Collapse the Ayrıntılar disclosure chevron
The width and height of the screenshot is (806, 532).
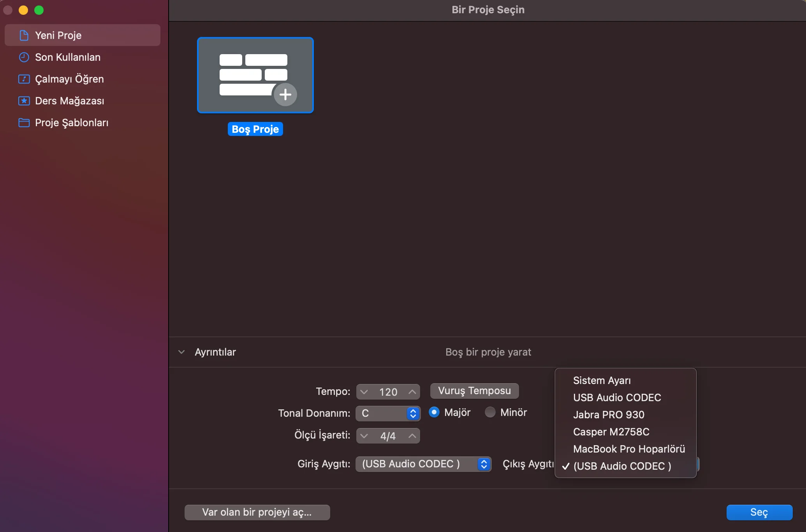point(181,352)
